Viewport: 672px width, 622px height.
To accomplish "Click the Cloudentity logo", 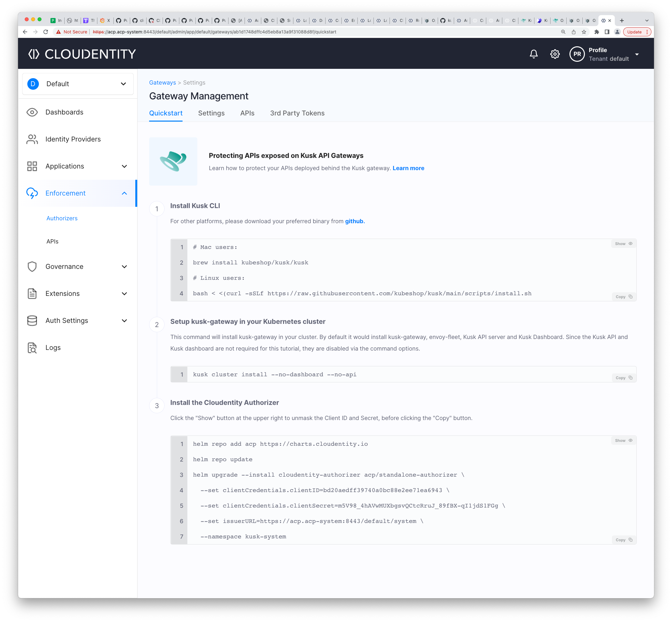I will [82, 54].
